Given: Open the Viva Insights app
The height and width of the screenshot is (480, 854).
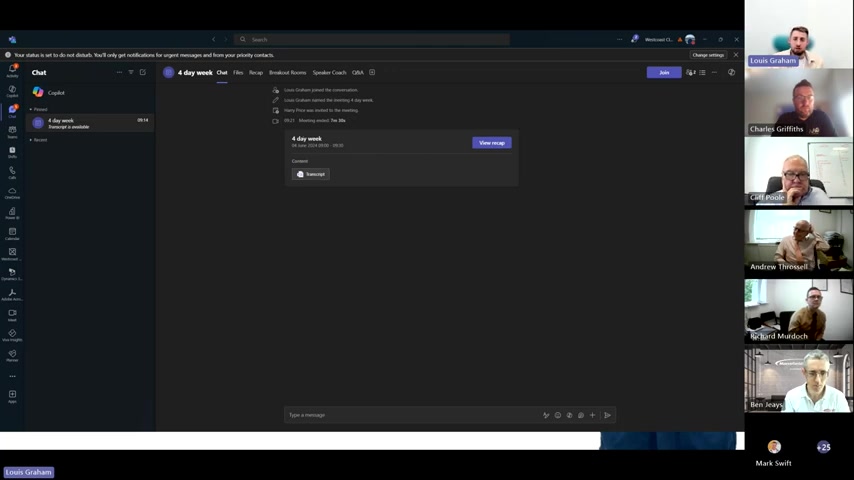Looking at the screenshot, I should click(x=12, y=335).
